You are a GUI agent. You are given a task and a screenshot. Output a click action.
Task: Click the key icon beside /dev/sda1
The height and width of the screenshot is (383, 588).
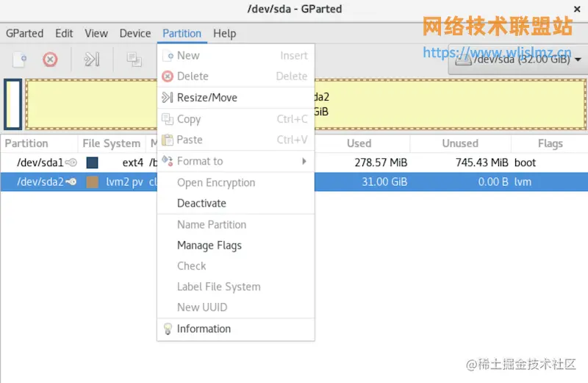point(71,162)
